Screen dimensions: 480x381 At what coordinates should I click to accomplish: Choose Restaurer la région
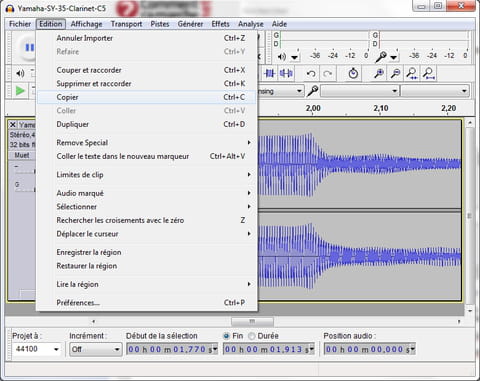(x=147, y=266)
